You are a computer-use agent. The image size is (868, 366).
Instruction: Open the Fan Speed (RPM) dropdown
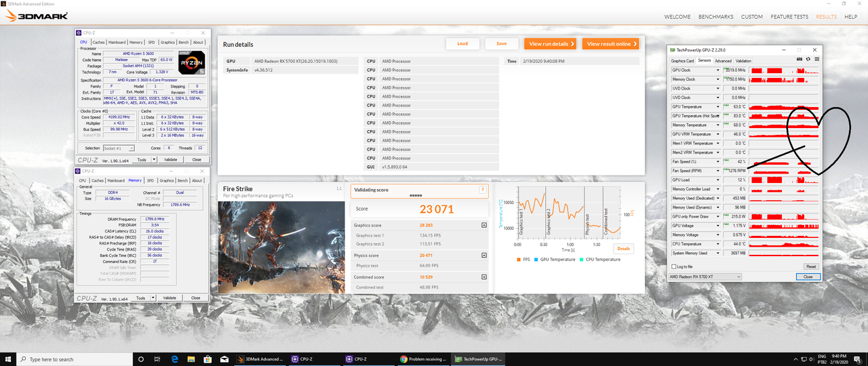pyautogui.click(x=718, y=171)
